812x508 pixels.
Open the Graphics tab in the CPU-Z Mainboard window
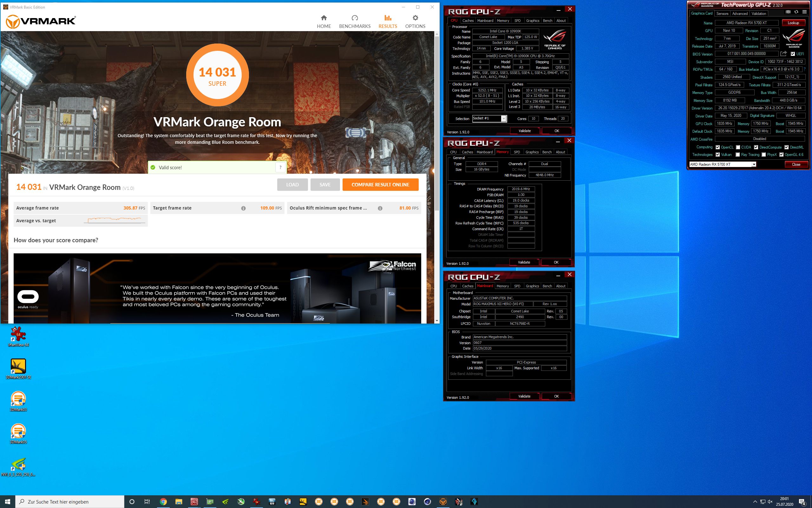(x=532, y=286)
